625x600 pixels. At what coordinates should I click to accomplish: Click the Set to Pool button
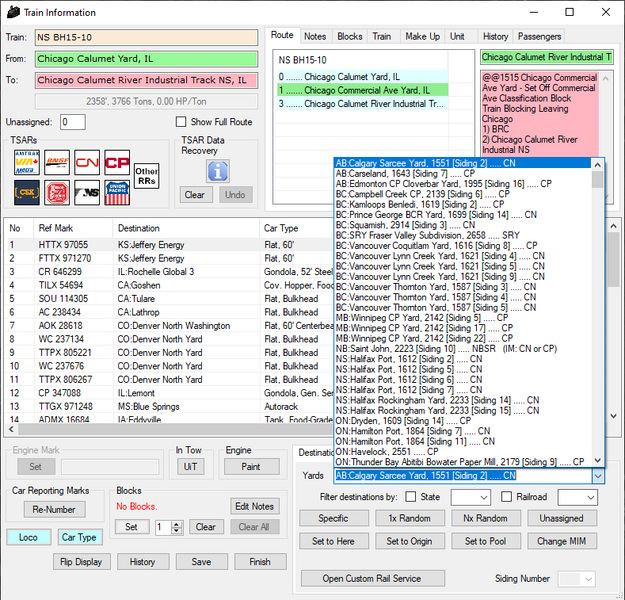(x=485, y=541)
